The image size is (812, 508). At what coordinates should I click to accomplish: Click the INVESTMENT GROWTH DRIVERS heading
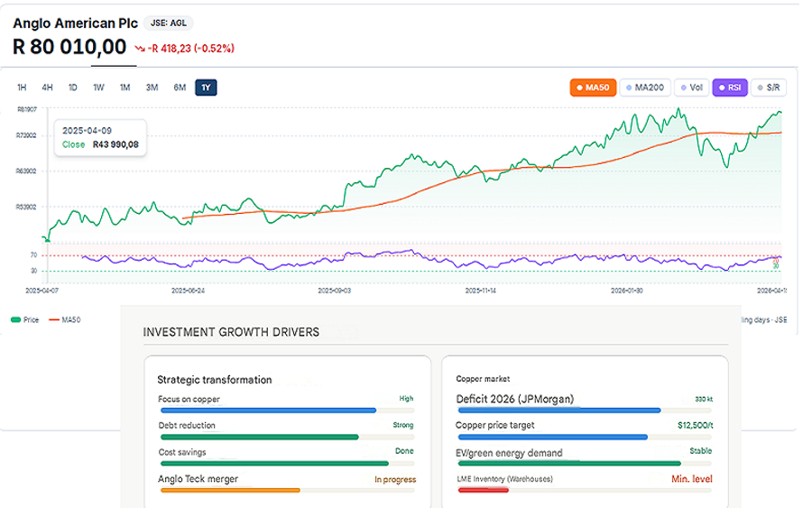click(231, 332)
